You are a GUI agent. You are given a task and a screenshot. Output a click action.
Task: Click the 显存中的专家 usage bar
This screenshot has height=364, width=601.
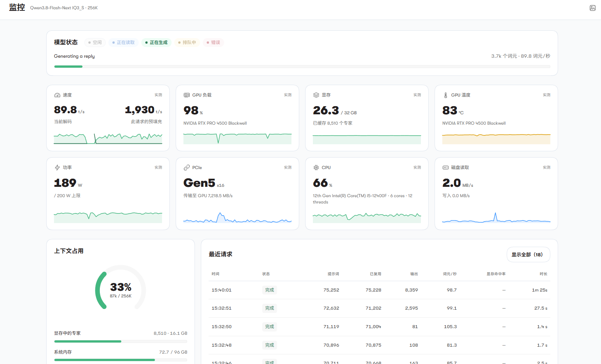121,341
